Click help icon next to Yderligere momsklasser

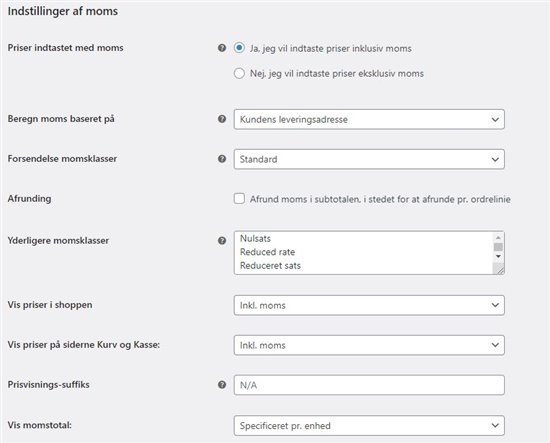click(222, 241)
